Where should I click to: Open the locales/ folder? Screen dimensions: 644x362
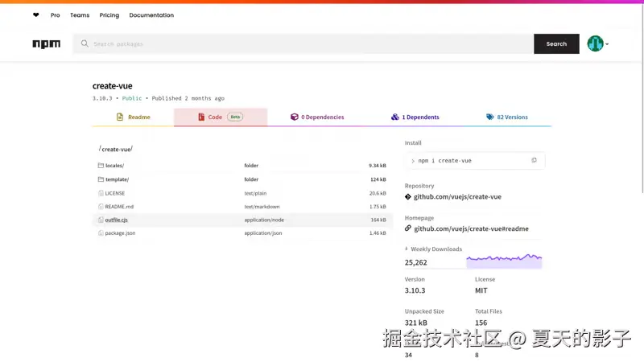(114, 166)
